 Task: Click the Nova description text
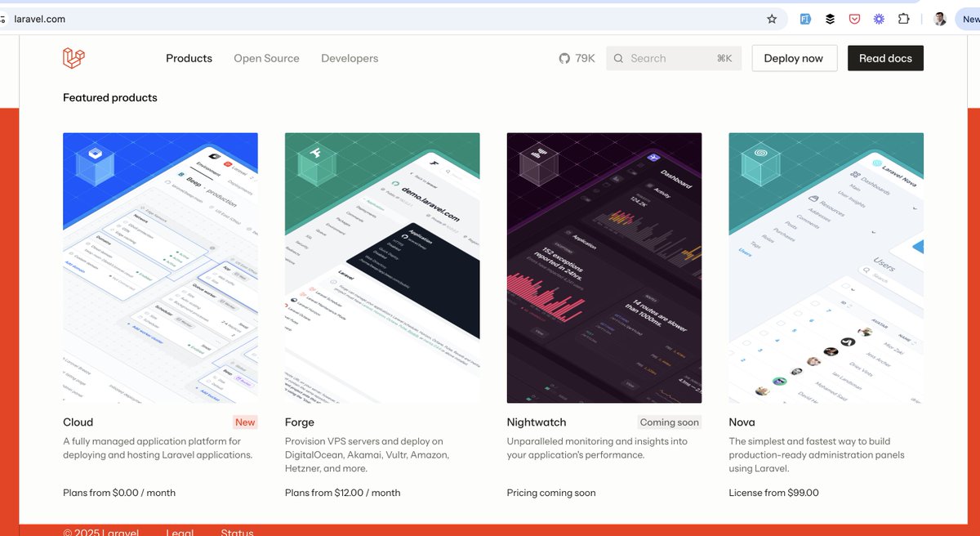[x=817, y=455]
